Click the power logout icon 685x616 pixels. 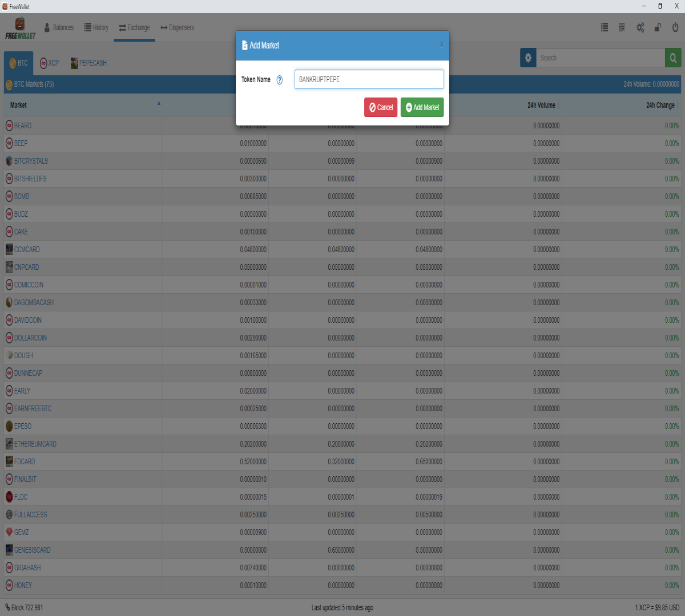coord(675,27)
